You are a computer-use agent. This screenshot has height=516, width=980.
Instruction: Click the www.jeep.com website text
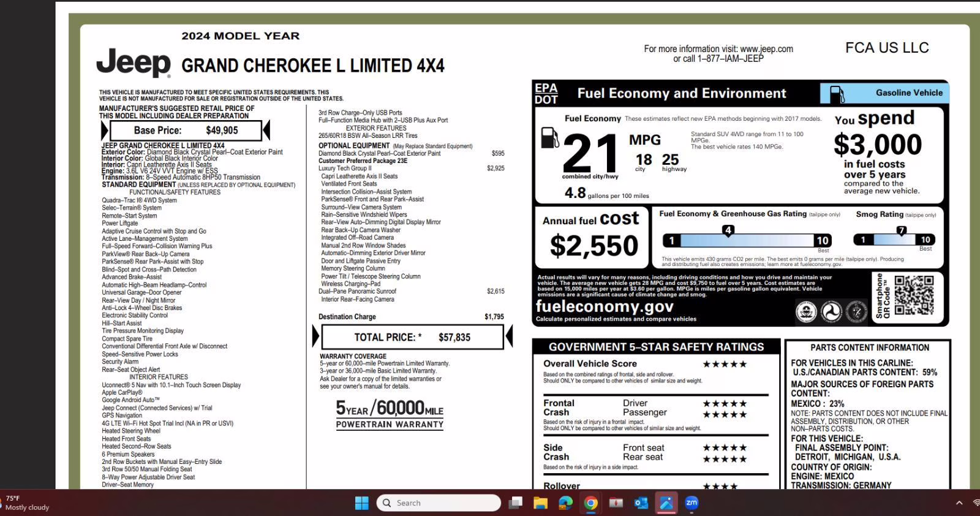(766, 49)
